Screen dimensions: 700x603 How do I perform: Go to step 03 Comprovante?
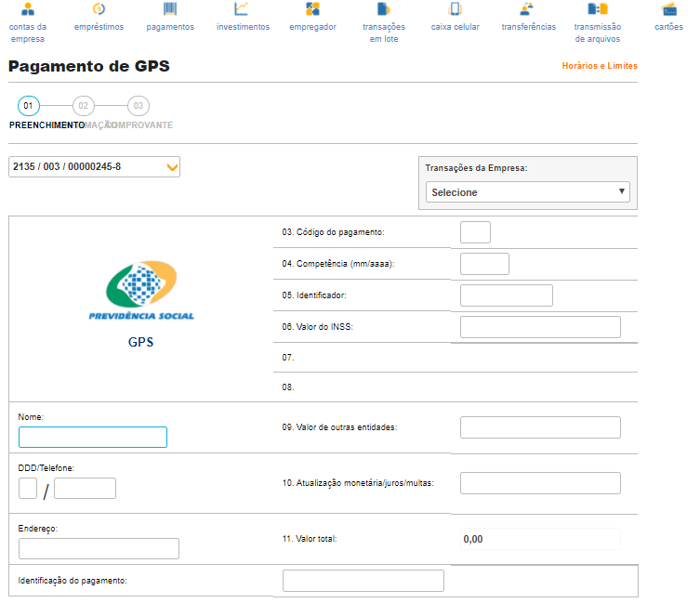pyautogui.click(x=139, y=106)
